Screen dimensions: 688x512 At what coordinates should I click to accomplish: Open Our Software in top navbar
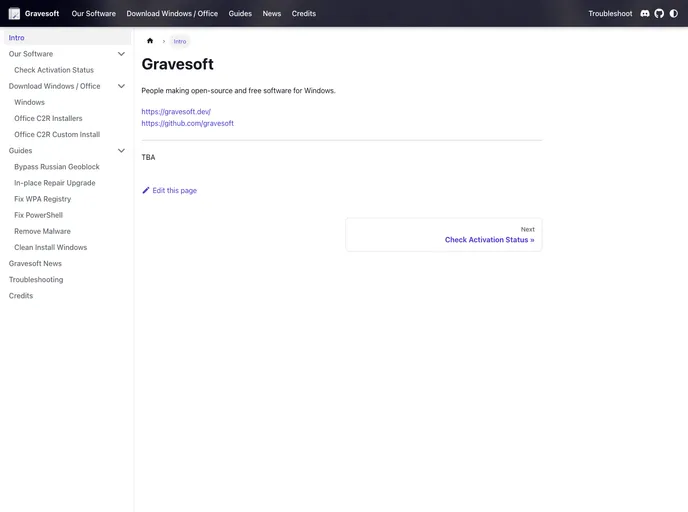(x=93, y=14)
